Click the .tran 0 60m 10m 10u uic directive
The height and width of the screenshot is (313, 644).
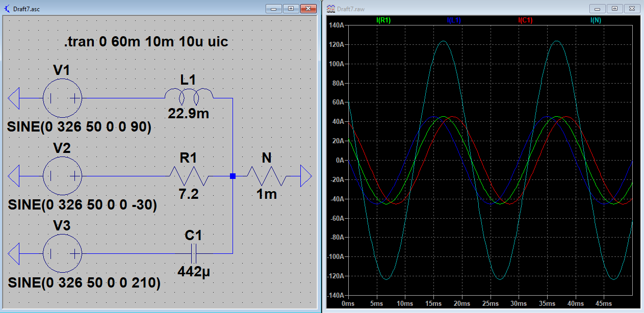tap(146, 42)
